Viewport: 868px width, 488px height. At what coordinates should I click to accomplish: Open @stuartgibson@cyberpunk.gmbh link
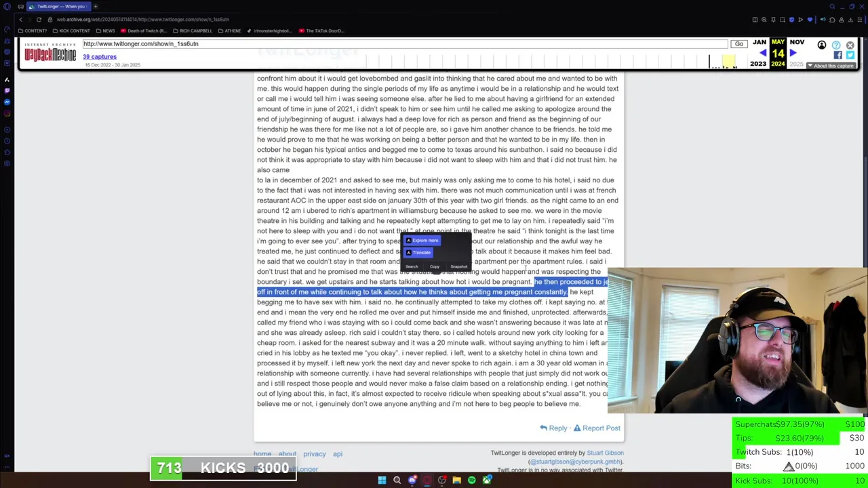click(x=576, y=462)
